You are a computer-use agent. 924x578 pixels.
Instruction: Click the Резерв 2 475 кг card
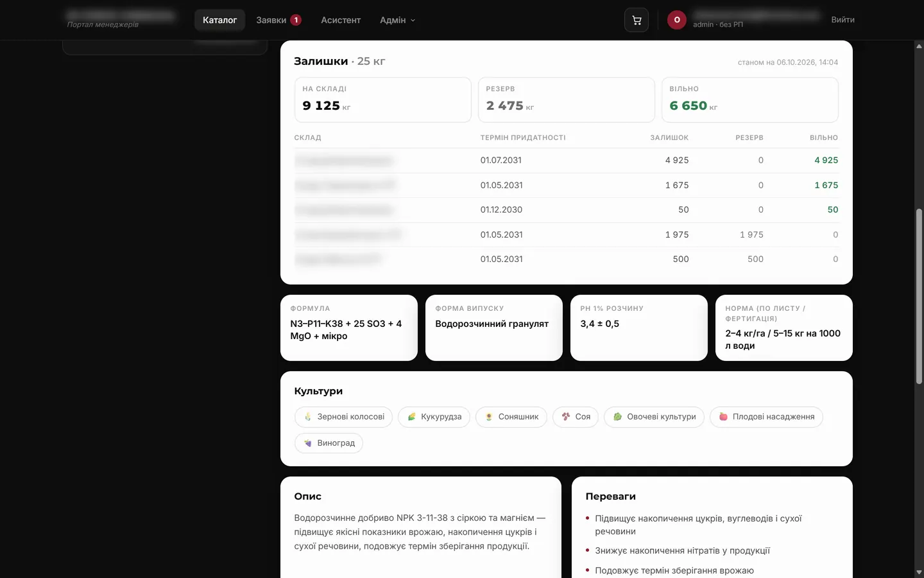567,100
